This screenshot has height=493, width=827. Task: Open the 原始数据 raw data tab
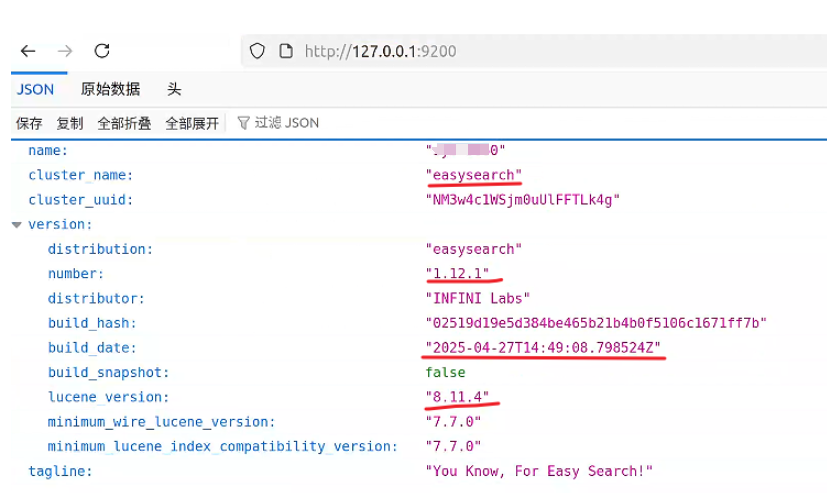[x=110, y=89]
